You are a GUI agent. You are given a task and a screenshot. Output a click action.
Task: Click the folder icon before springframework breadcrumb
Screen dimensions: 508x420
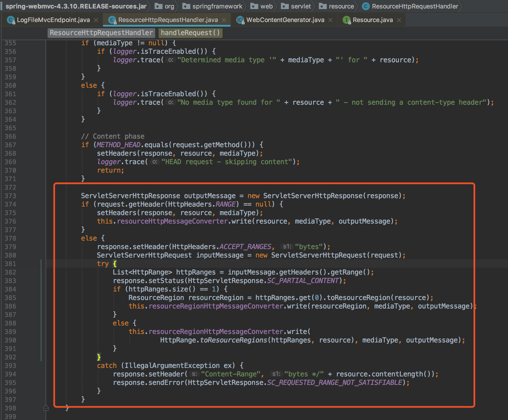click(x=186, y=6)
